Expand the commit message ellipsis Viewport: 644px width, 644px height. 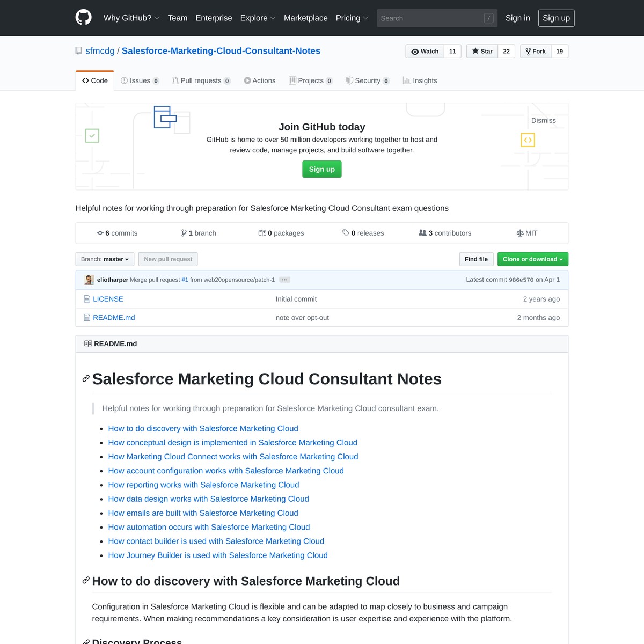coord(285,280)
